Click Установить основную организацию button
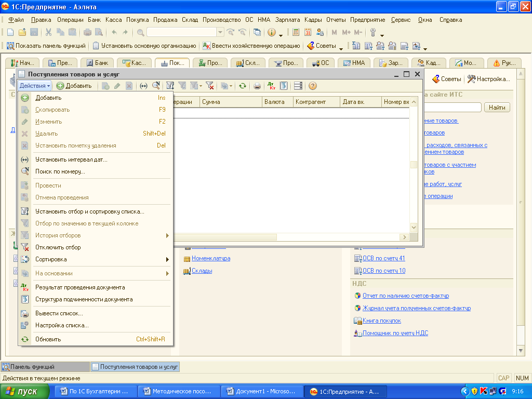 click(x=144, y=46)
